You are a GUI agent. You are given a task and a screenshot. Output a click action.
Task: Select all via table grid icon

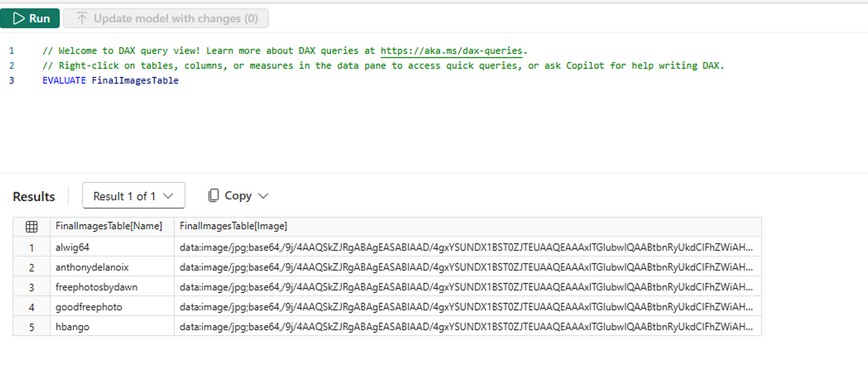[x=32, y=226]
